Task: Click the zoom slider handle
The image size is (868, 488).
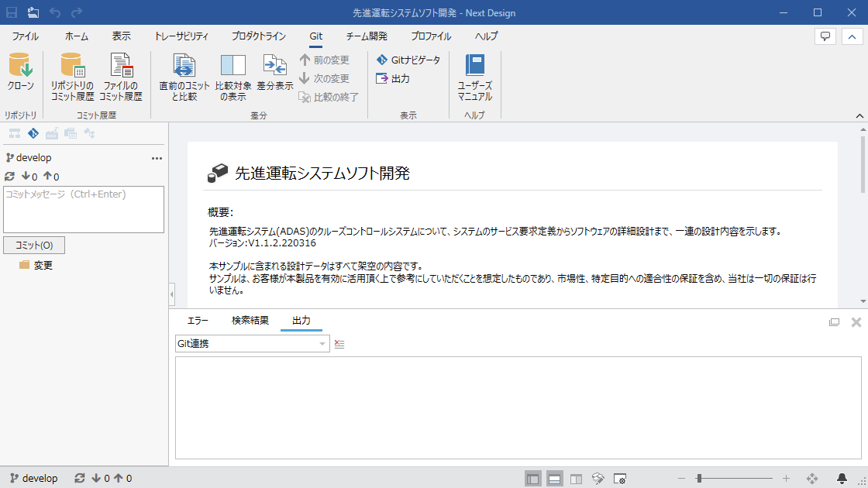Action: tap(699, 478)
